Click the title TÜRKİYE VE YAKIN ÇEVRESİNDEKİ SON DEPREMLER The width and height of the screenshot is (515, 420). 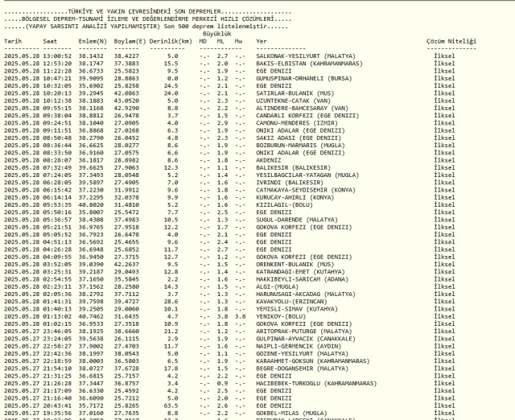click(145, 12)
